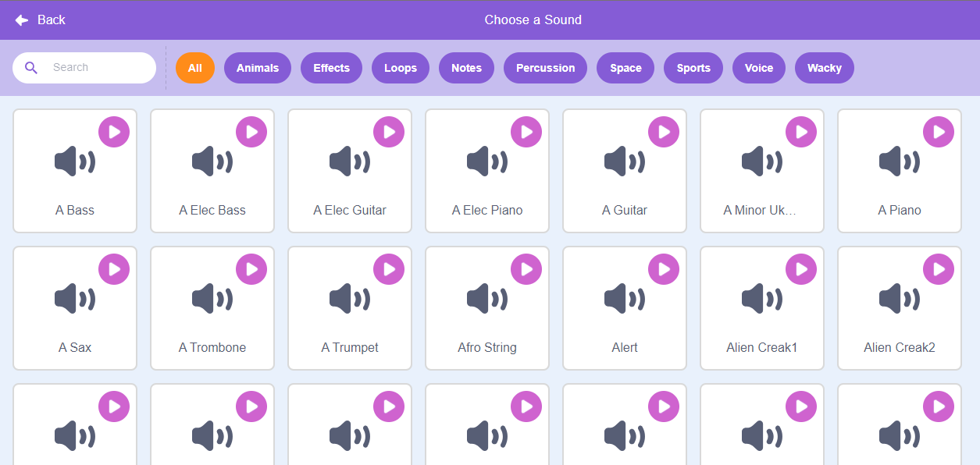Click the back arrow icon

22,20
